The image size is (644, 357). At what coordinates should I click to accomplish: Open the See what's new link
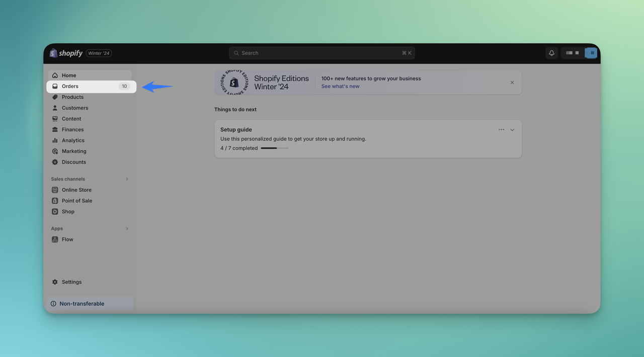(341, 86)
